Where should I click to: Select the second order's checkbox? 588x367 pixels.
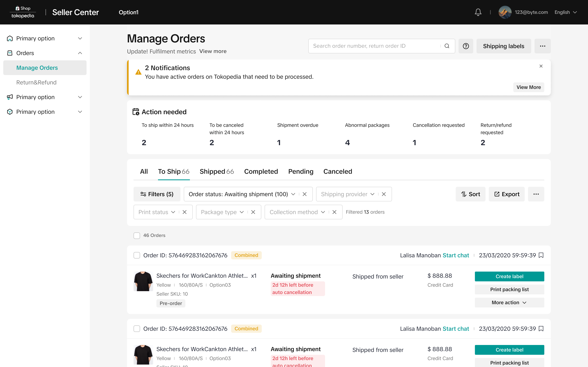point(137,329)
